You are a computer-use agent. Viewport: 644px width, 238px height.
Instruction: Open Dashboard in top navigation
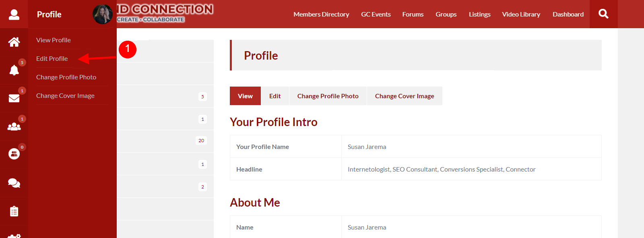click(568, 14)
